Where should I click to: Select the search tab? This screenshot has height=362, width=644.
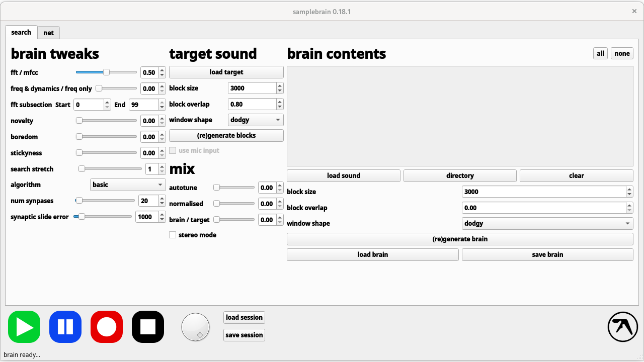tap(21, 32)
